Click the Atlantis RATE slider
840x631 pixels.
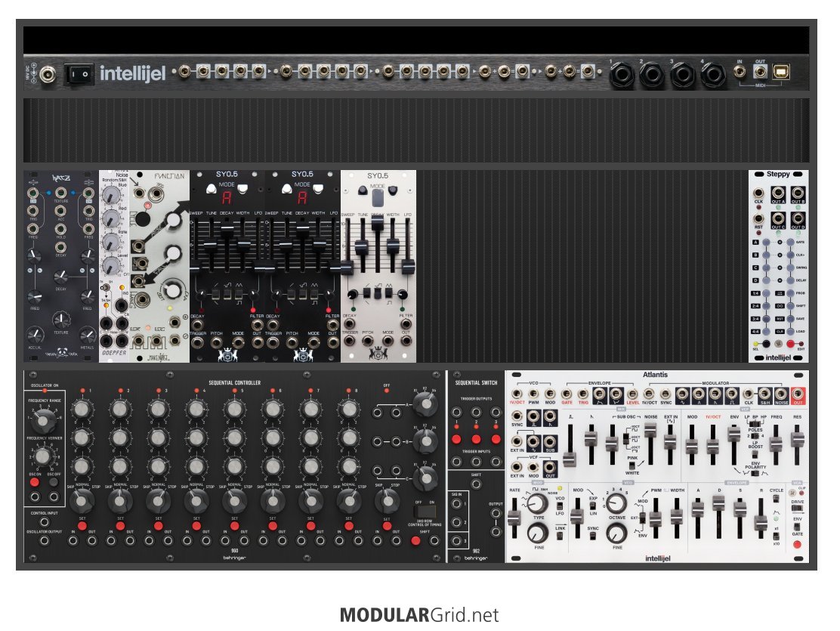514,518
